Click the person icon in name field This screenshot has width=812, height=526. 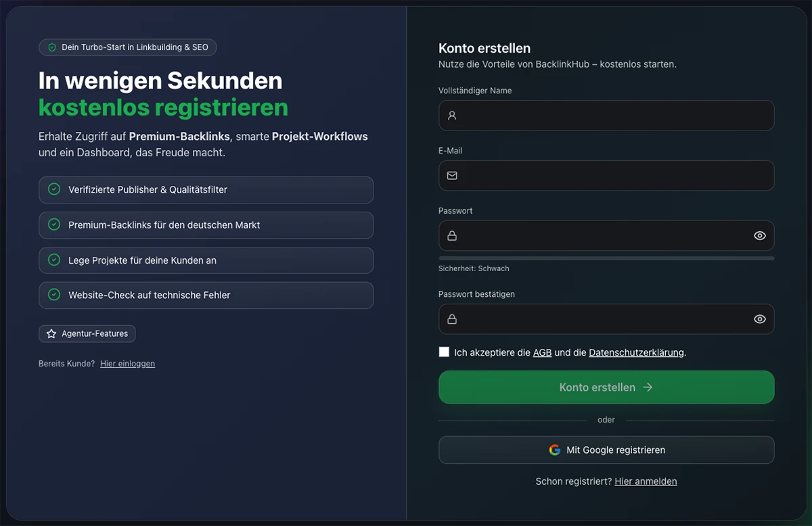[x=452, y=116]
